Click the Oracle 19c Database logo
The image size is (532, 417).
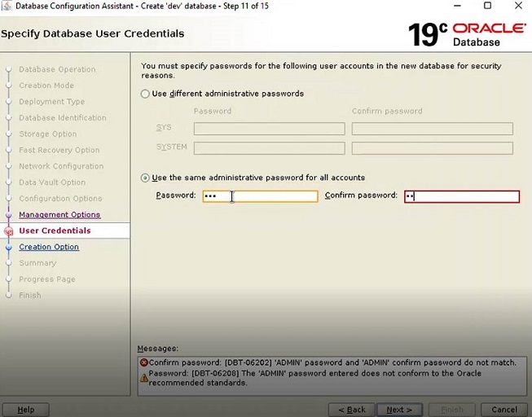[467, 34]
